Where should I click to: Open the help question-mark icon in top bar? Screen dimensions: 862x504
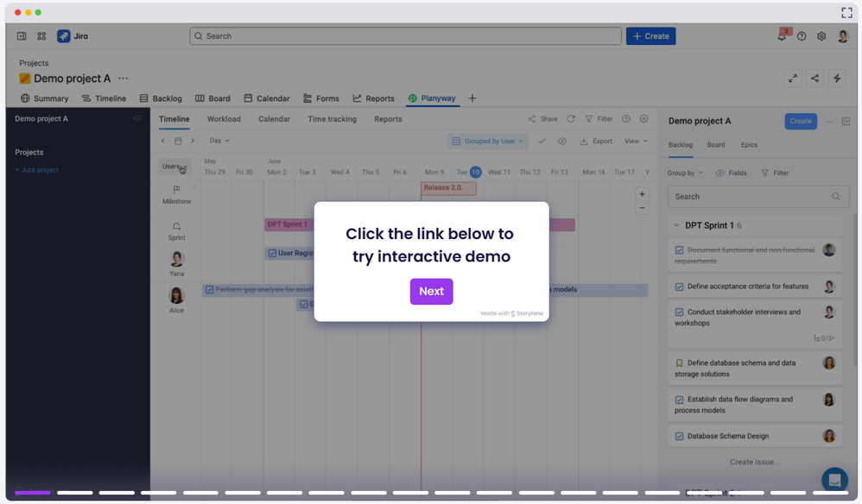tap(802, 36)
